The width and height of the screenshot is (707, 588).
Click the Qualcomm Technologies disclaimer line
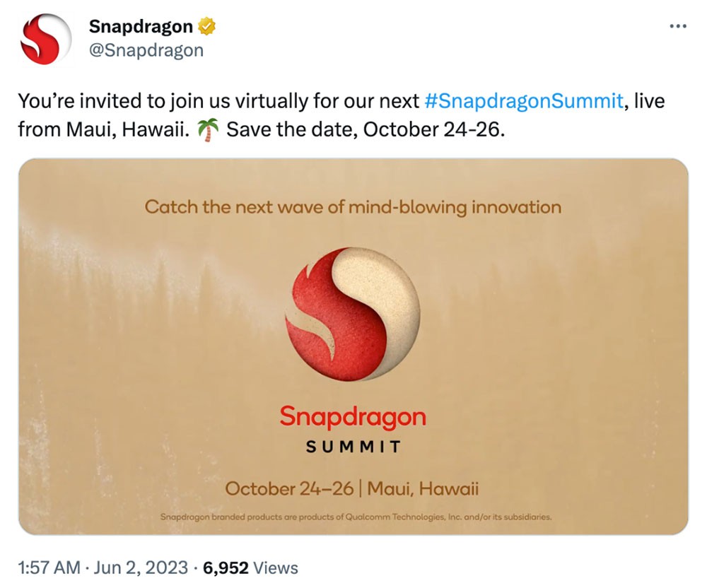pyautogui.click(x=356, y=517)
